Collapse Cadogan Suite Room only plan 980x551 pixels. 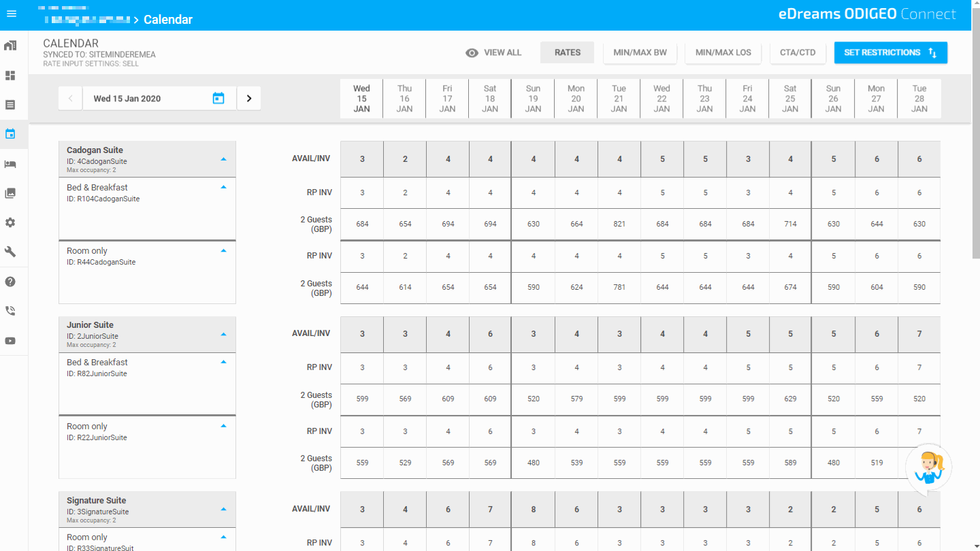tap(223, 250)
